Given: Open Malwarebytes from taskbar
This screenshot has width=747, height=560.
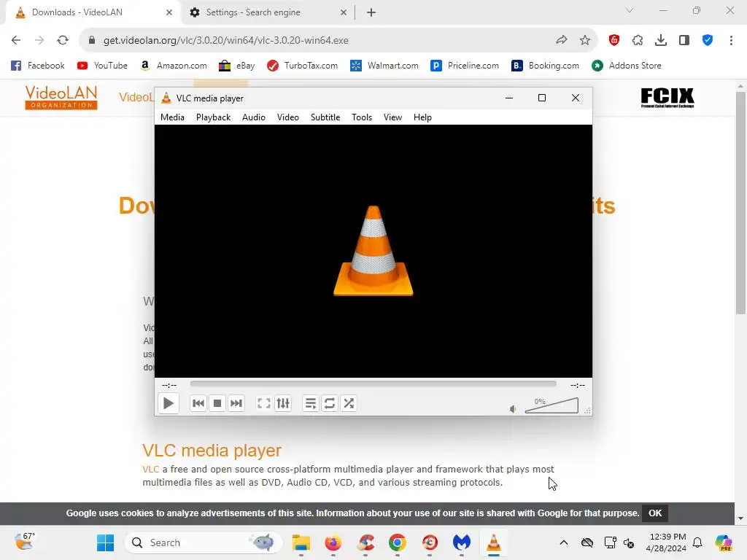Looking at the screenshot, I should point(462,542).
